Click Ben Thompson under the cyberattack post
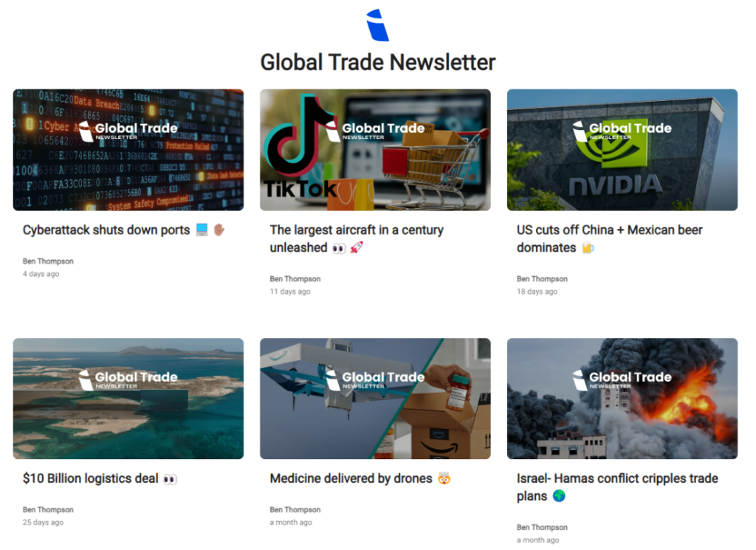756x550 pixels. tap(48, 261)
